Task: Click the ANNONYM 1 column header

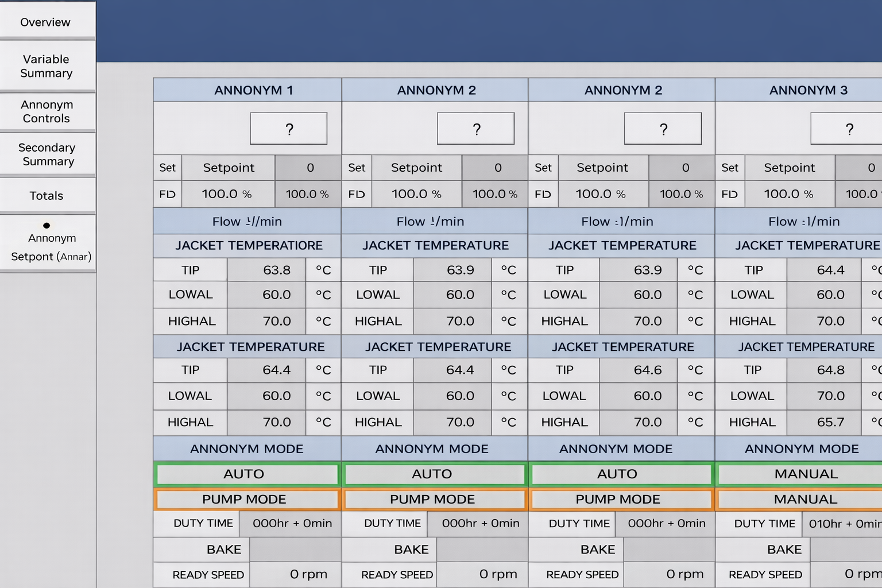Action: coord(247,90)
